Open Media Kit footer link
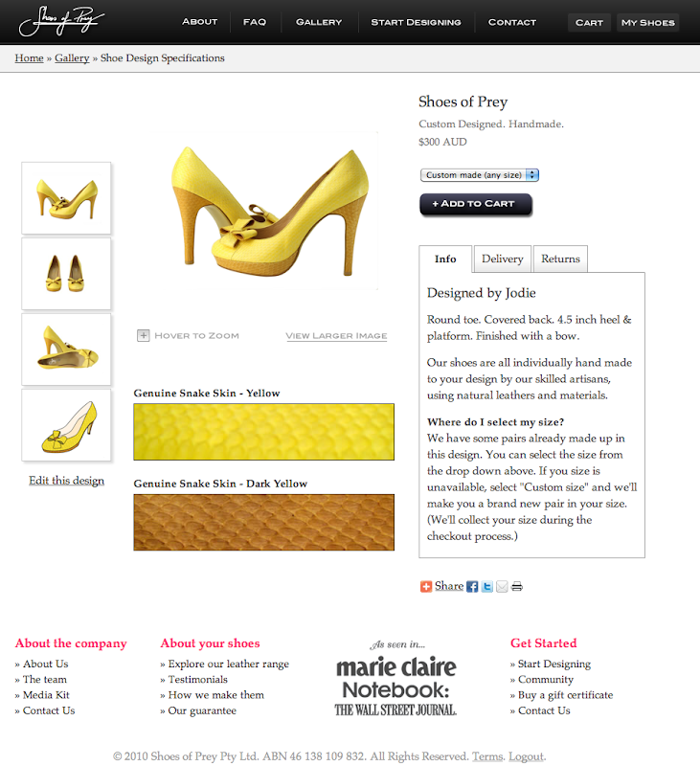Screen dimensions: 700x766 pyautogui.click(x=46, y=695)
